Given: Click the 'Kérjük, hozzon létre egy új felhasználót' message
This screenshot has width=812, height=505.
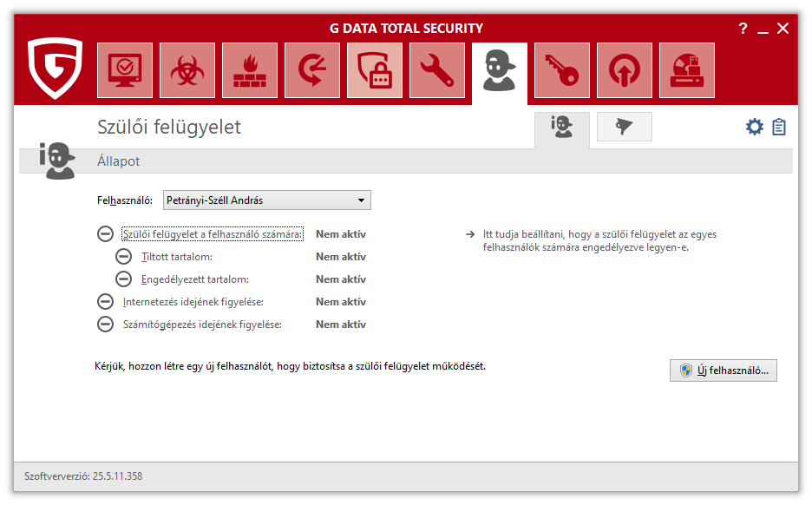Looking at the screenshot, I should tap(290, 366).
